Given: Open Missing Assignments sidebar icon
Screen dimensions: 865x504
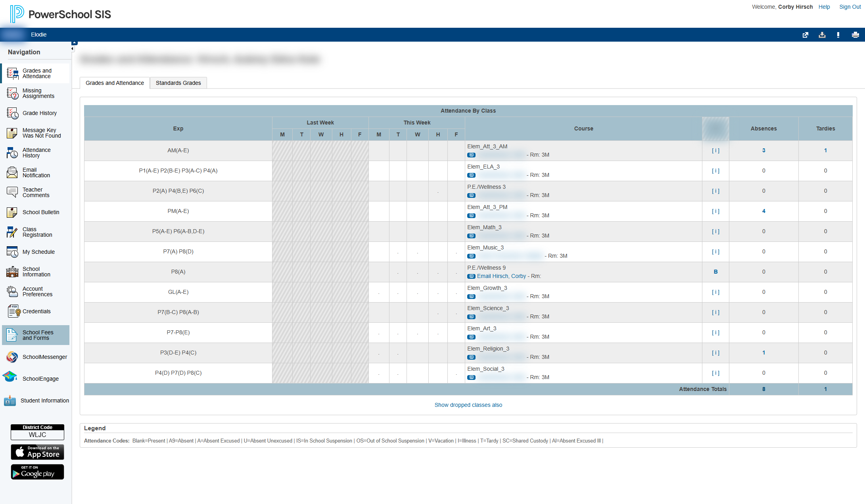Looking at the screenshot, I should coord(12,93).
